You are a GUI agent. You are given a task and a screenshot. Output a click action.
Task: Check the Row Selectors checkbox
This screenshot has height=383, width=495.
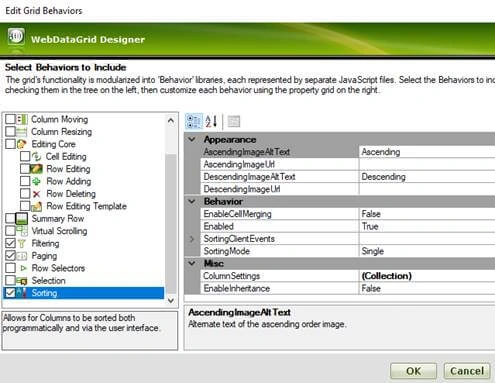pyautogui.click(x=10, y=268)
